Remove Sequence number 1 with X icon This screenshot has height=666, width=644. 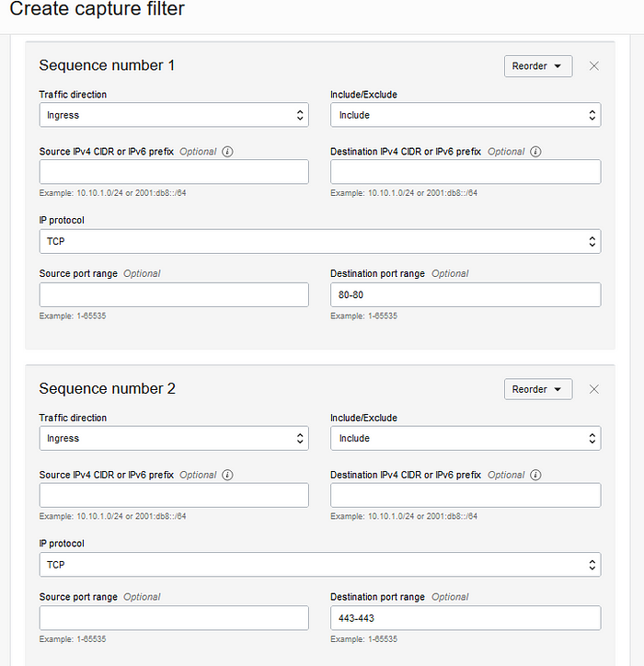click(594, 66)
